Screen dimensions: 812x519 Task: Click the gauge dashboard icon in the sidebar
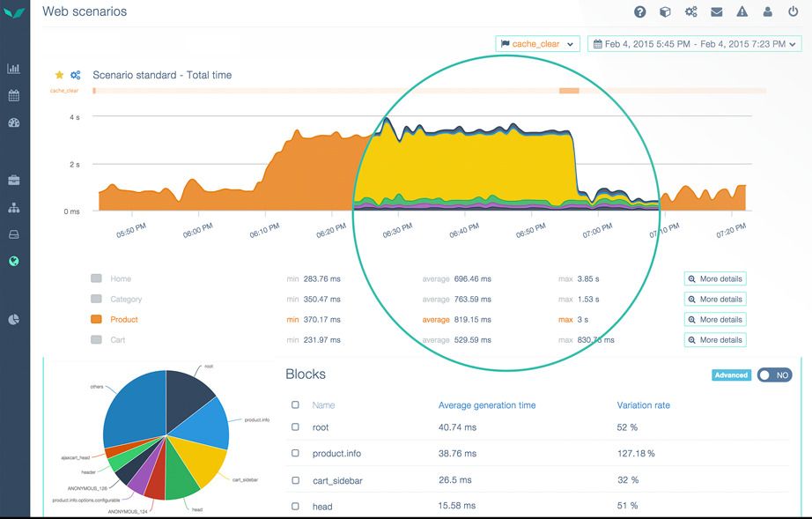point(13,123)
